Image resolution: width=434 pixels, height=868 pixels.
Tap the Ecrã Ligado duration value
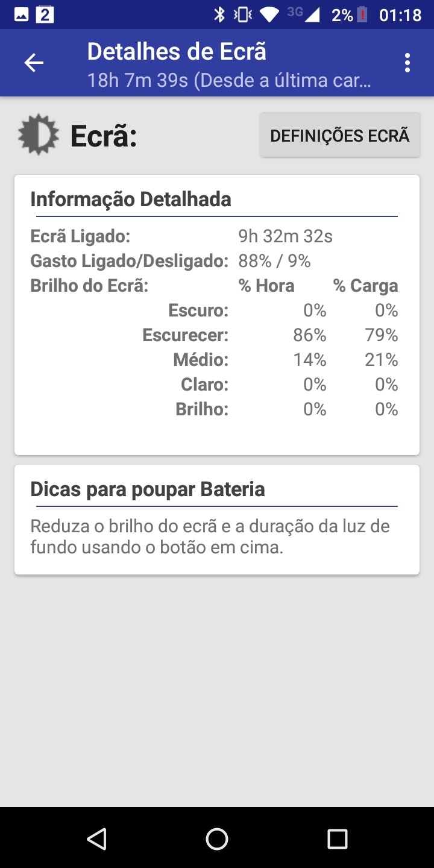tap(285, 236)
